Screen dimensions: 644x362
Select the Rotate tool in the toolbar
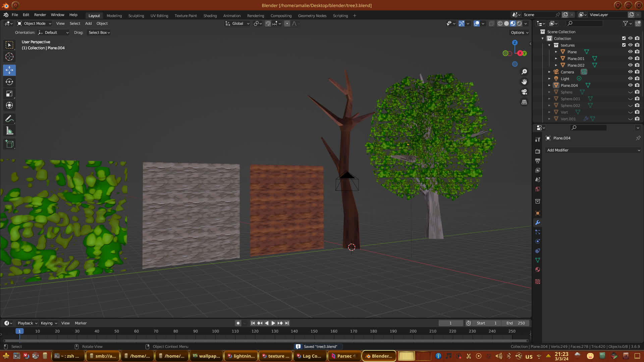click(9, 82)
